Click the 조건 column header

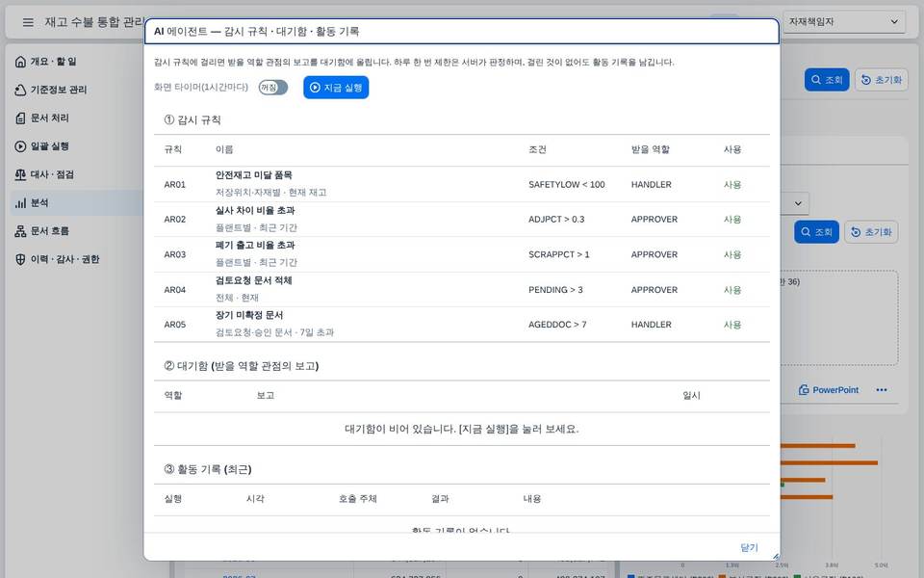(537, 149)
